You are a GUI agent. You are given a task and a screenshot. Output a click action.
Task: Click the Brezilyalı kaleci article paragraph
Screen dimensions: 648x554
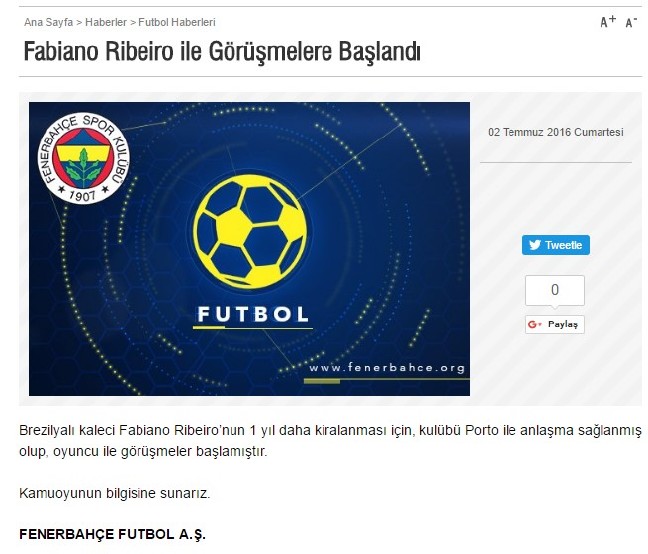[x=330, y=440]
